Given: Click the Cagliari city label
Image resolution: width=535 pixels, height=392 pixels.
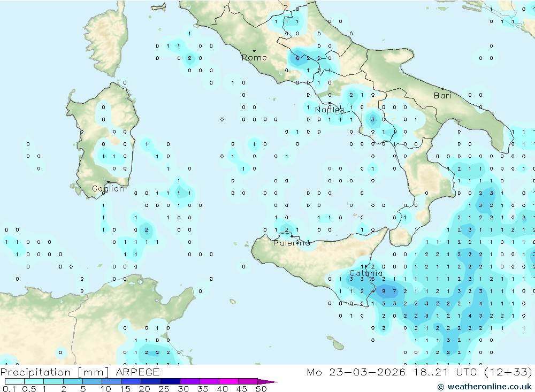Looking at the screenshot, I should (x=109, y=189).
